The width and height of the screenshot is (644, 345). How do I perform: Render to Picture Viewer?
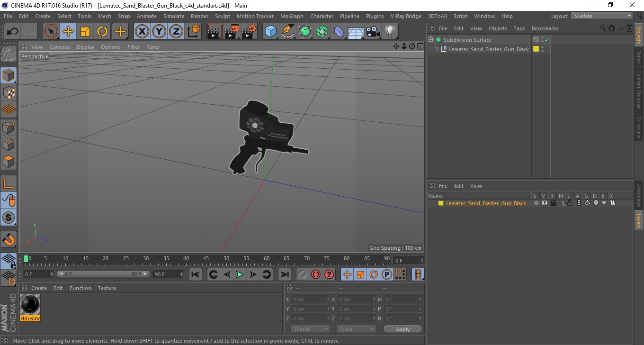point(232,32)
